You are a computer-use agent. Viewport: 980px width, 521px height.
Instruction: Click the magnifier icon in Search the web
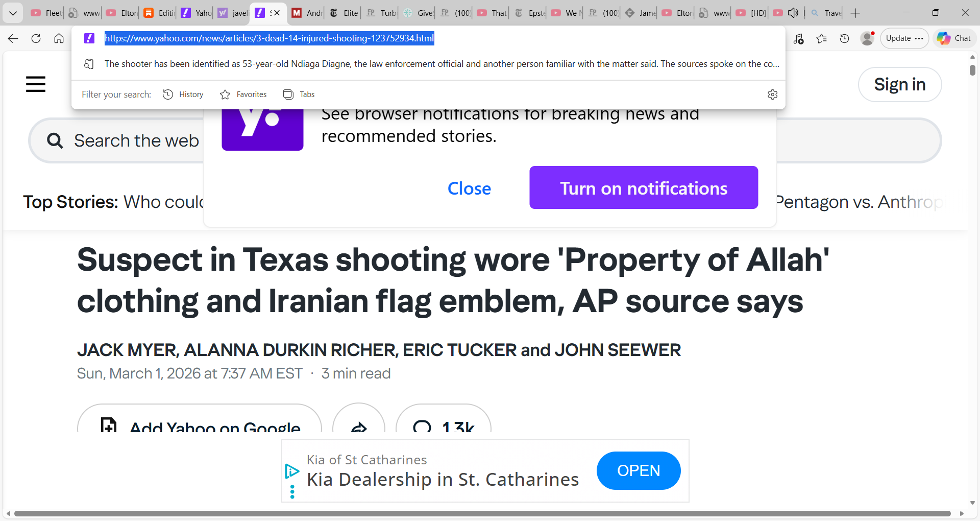55,140
